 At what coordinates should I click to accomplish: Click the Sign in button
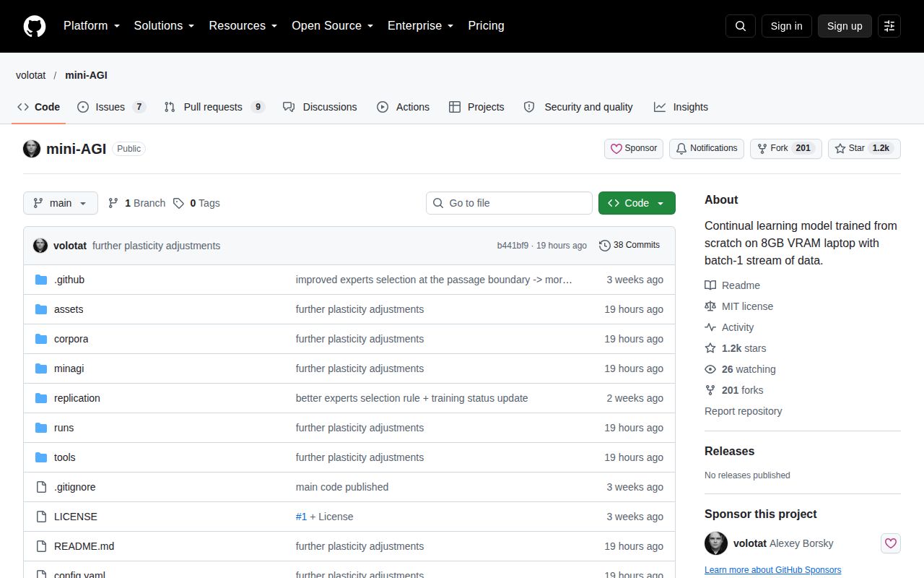[x=786, y=26]
